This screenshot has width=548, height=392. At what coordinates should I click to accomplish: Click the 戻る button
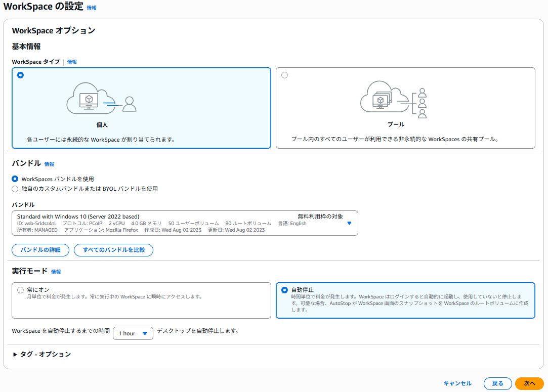click(x=497, y=383)
